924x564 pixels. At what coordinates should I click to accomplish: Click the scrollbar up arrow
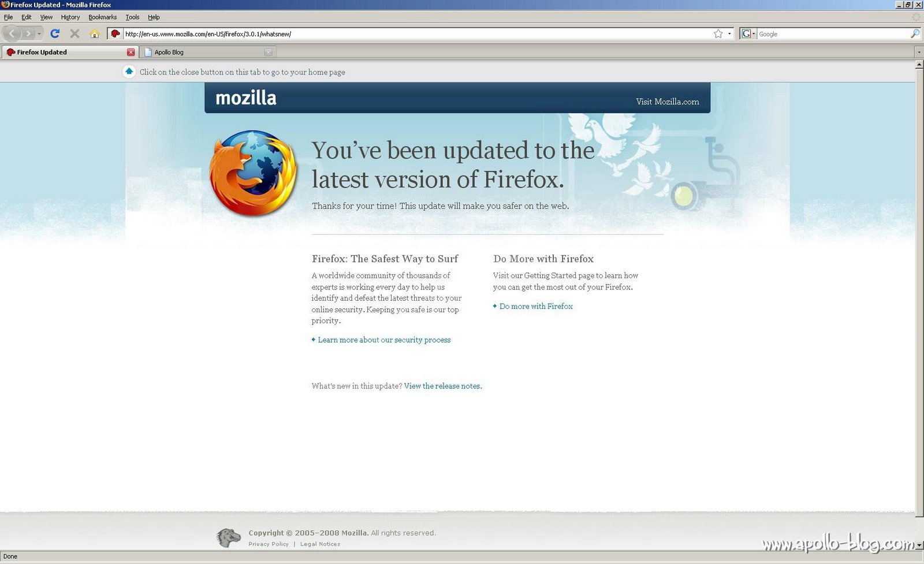pos(919,65)
